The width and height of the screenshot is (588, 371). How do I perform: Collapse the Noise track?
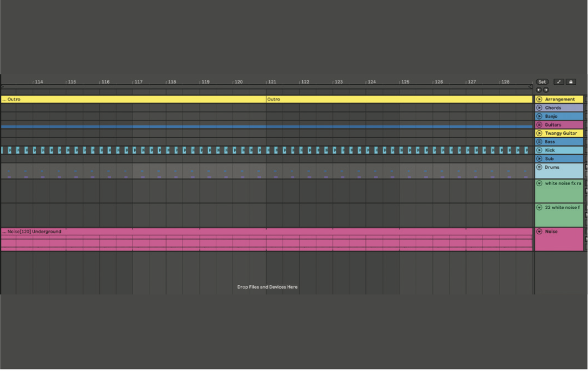pyautogui.click(x=539, y=231)
